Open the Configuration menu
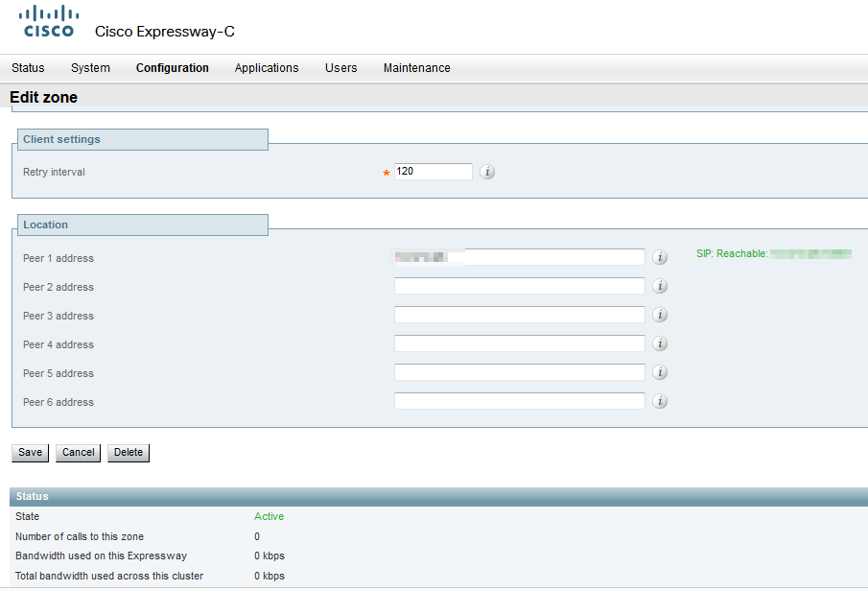868x591 pixels. (x=172, y=68)
